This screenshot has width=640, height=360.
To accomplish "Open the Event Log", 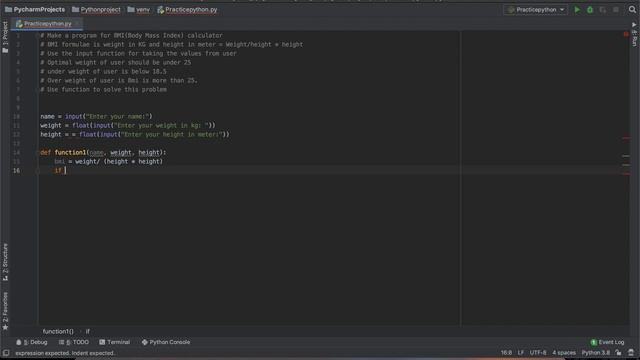I will 607,342.
